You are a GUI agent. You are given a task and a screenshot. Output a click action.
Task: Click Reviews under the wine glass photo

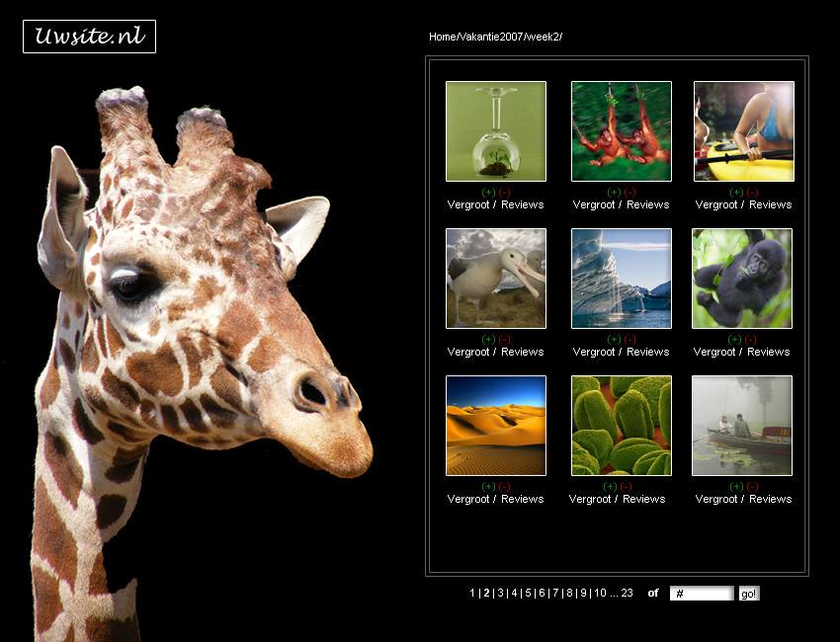[523, 205]
